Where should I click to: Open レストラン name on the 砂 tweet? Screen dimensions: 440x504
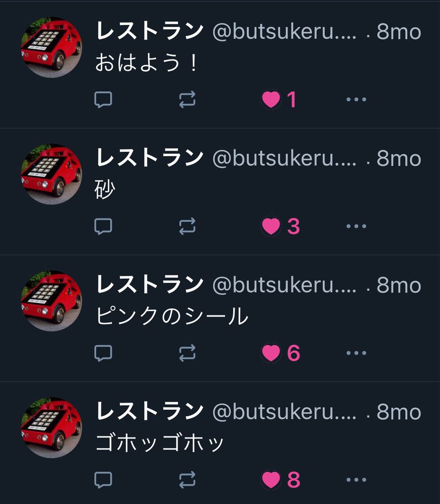click(150, 157)
